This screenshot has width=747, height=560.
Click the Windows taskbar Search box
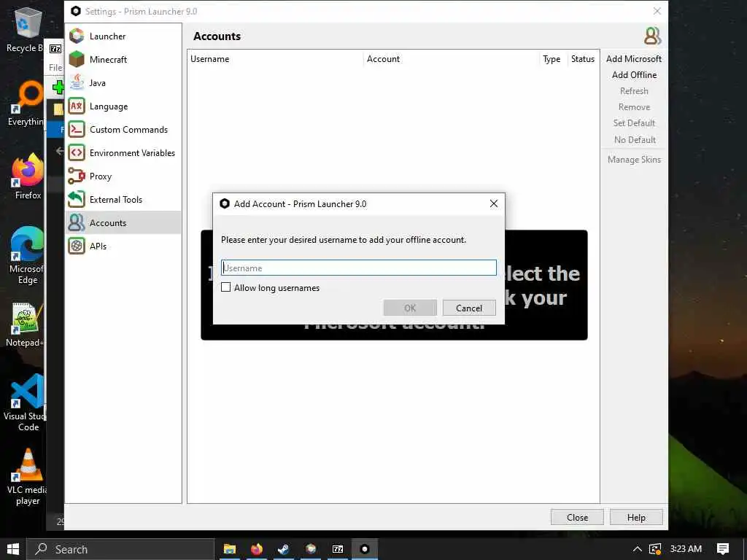[120, 549]
